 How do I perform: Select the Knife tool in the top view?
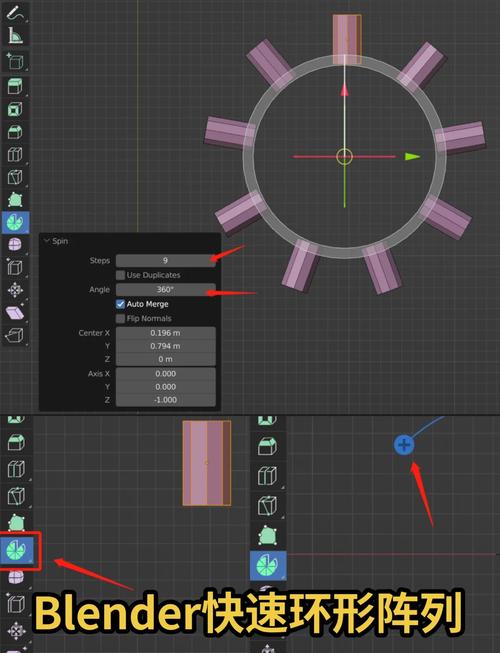pos(15,177)
